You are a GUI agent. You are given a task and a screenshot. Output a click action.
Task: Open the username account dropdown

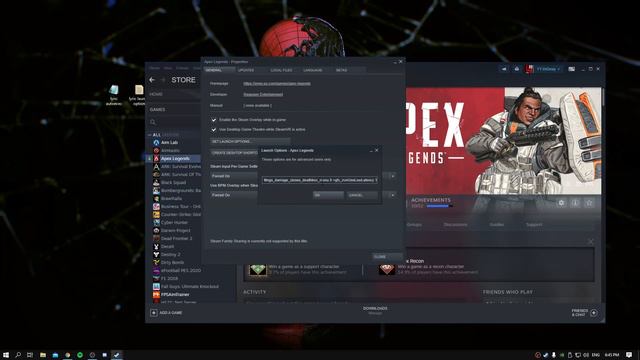pos(548,69)
